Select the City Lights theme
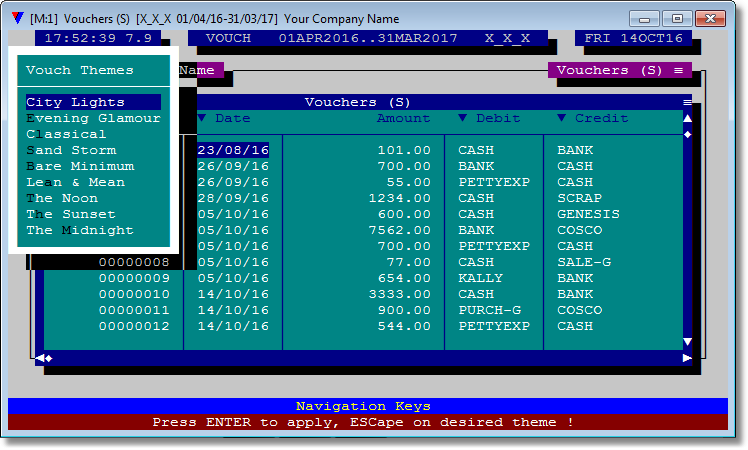Image resolution: width=748 pixels, height=450 pixels. pyautogui.click(x=94, y=102)
